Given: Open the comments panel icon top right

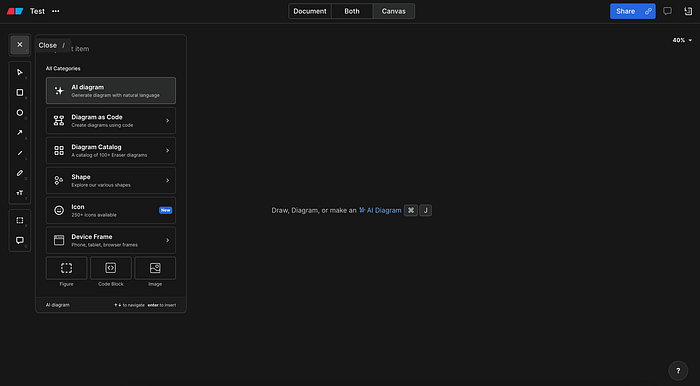Looking at the screenshot, I should 667,11.
